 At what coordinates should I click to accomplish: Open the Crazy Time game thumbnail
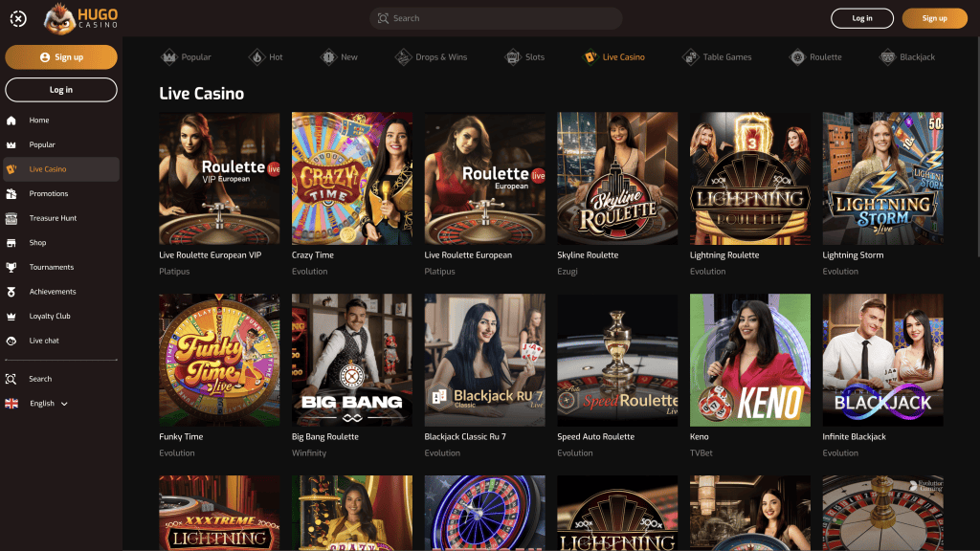tap(352, 179)
